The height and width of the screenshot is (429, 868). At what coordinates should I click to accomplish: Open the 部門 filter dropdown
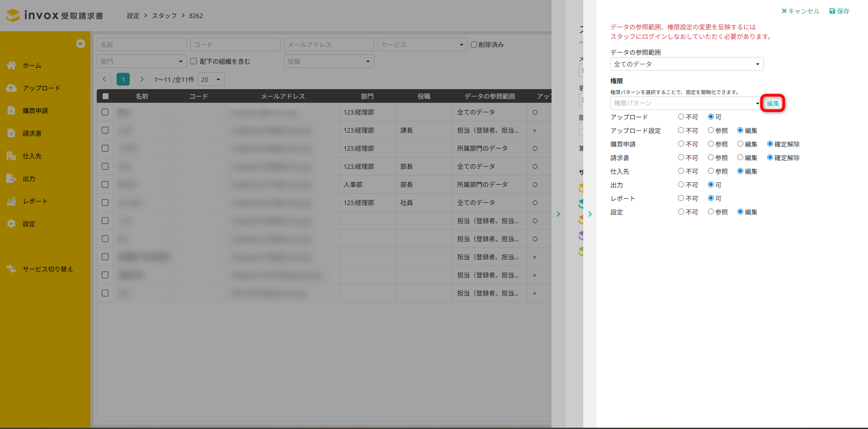click(x=142, y=62)
